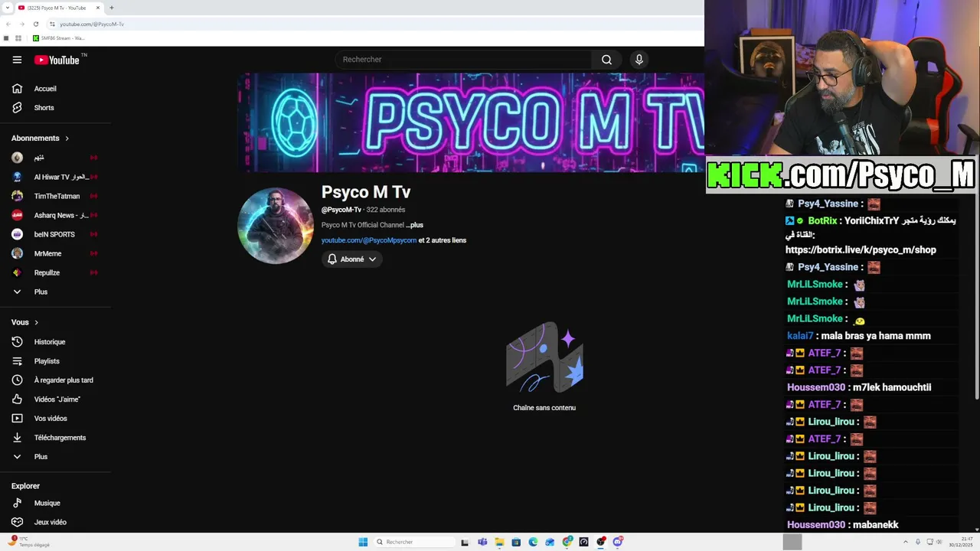Open the Abonné subscription dropdown

352,259
